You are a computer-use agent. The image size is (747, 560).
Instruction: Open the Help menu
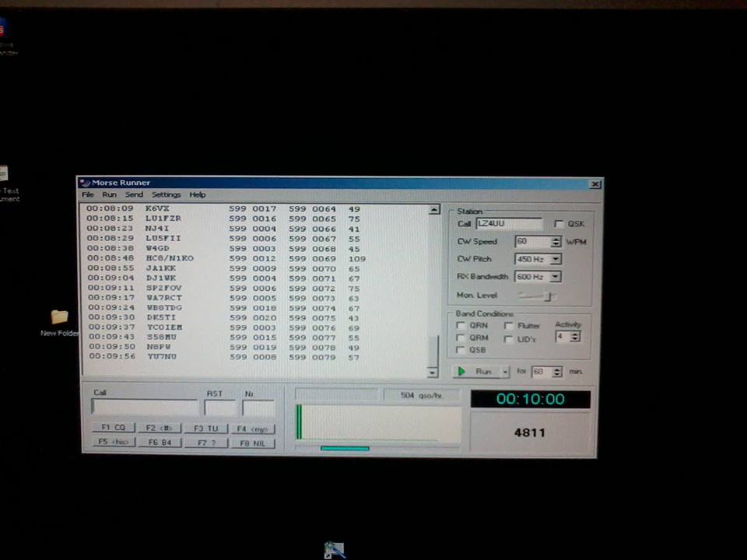[197, 194]
